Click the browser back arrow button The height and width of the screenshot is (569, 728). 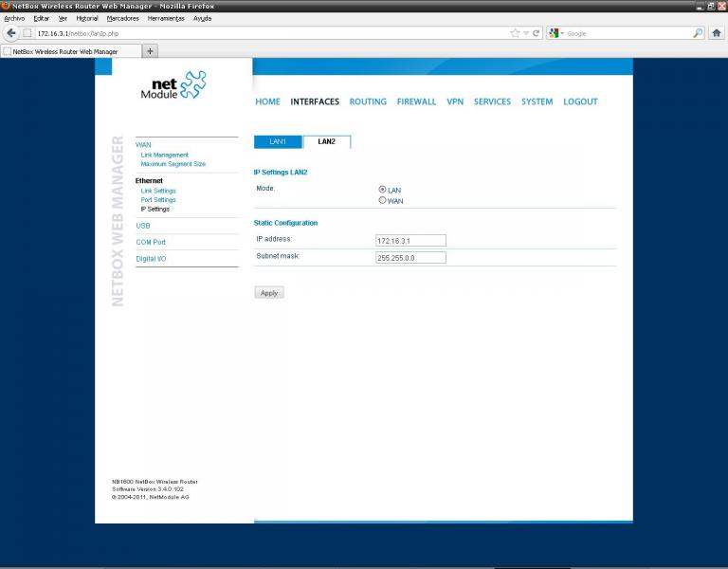pos(11,33)
